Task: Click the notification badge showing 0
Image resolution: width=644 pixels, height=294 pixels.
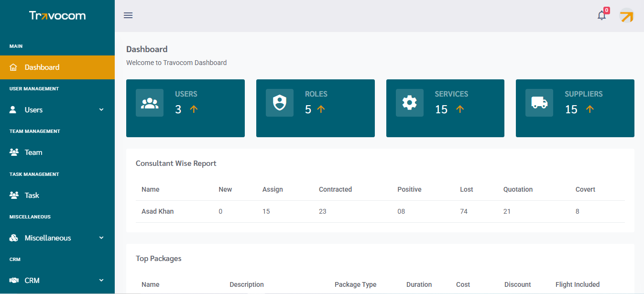Action: point(606,9)
